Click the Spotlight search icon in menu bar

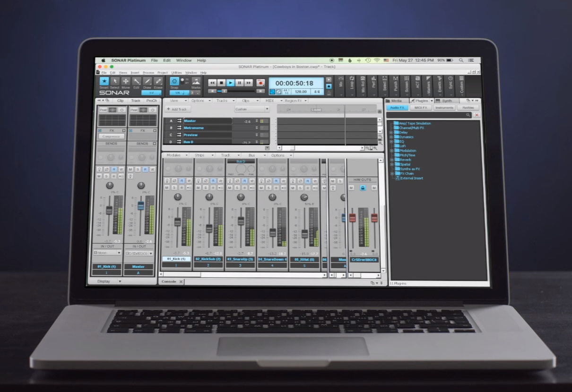click(x=461, y=60)
